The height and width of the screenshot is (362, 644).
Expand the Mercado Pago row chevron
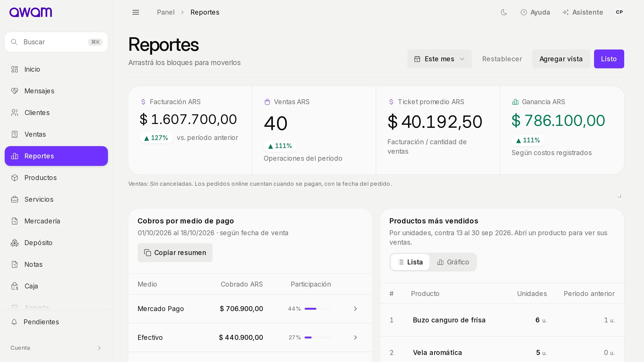355,309
